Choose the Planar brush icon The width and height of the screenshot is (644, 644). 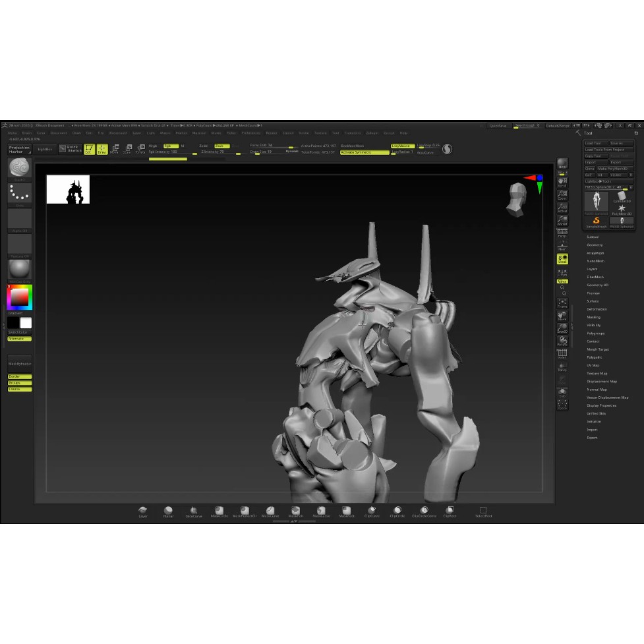[168, 511]
